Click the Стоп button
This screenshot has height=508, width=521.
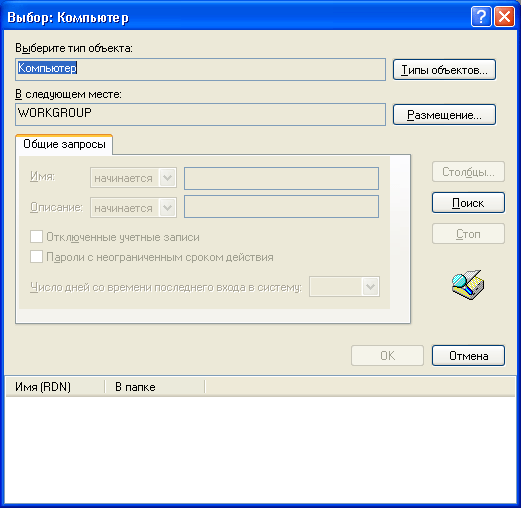[x=468, y=234]
